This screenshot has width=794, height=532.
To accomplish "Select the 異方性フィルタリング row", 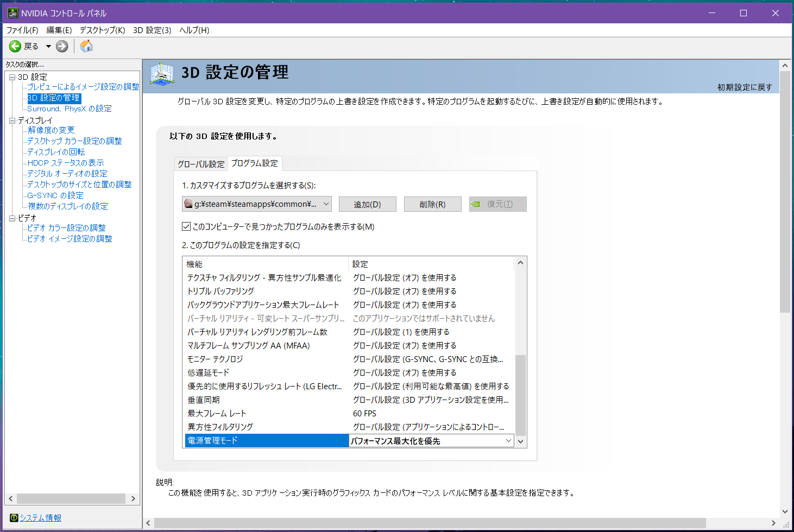I will click(350, 427).
